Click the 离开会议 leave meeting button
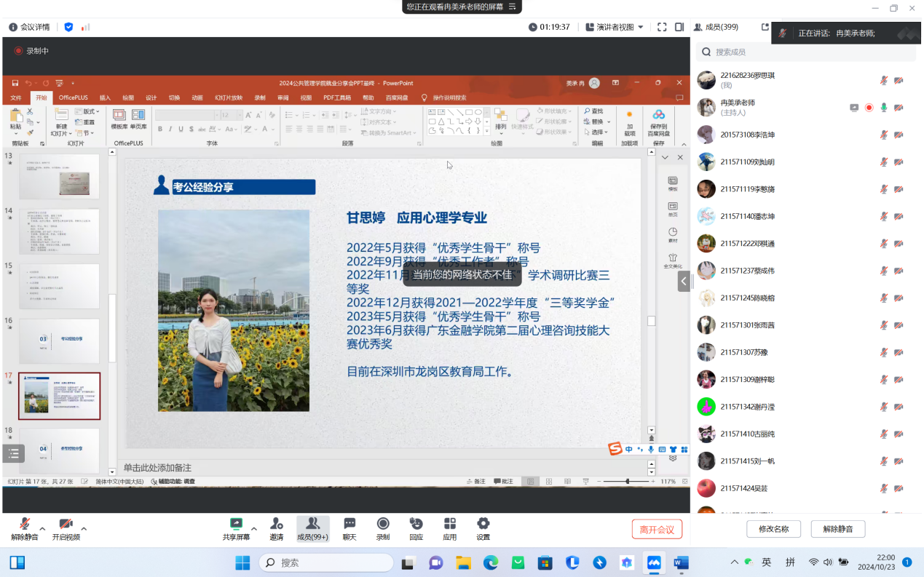The height and width of the screenshot is (577, 924). coord(657,529)
